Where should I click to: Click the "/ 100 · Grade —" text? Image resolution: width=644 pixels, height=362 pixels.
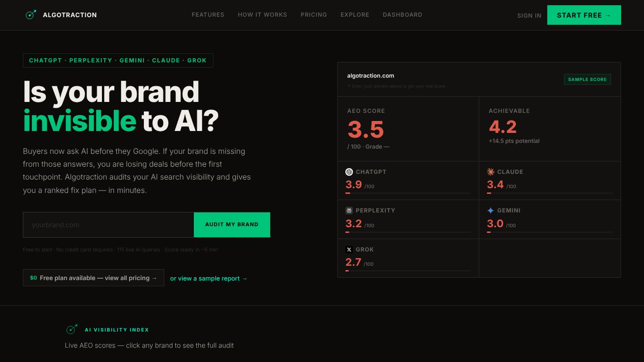coord(368,147)
